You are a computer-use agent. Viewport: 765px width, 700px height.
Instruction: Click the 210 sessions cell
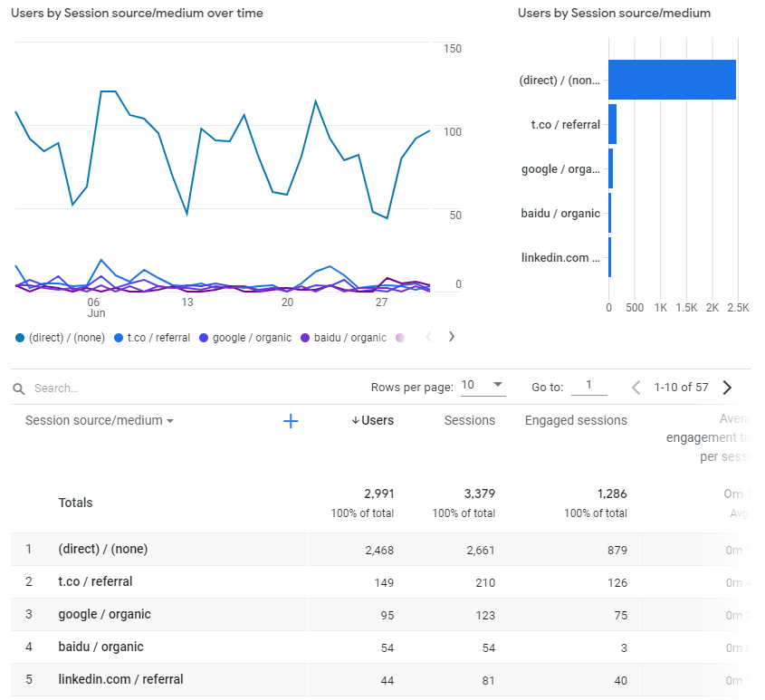(485, 583)
